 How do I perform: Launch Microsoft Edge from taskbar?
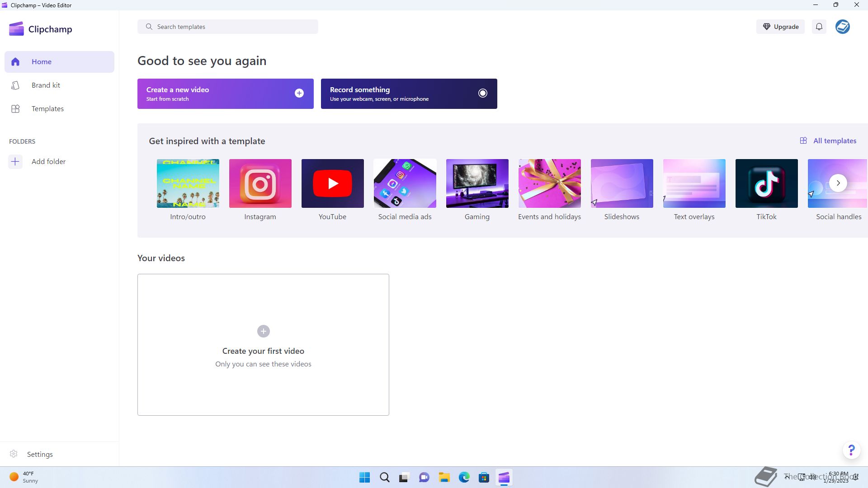point(464,478)
